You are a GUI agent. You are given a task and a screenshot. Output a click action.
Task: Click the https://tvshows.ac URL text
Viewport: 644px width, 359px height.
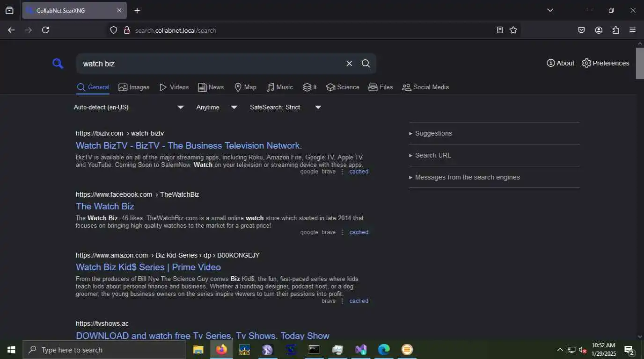(x=102, y=323)
